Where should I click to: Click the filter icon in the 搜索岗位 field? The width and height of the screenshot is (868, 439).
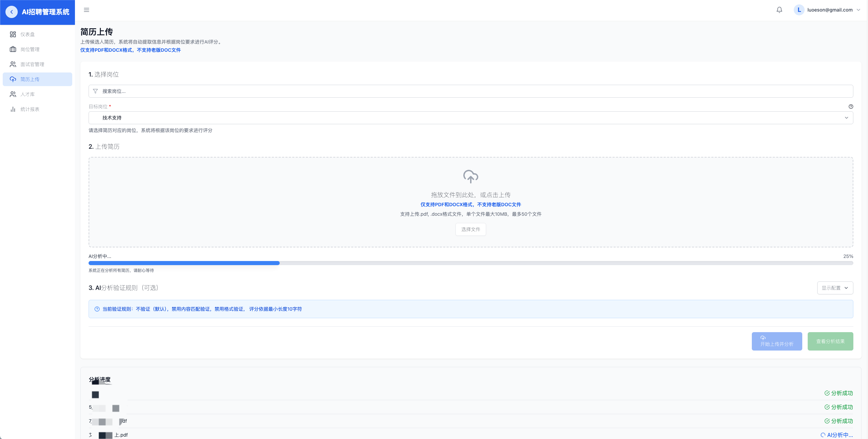point(95,91)
